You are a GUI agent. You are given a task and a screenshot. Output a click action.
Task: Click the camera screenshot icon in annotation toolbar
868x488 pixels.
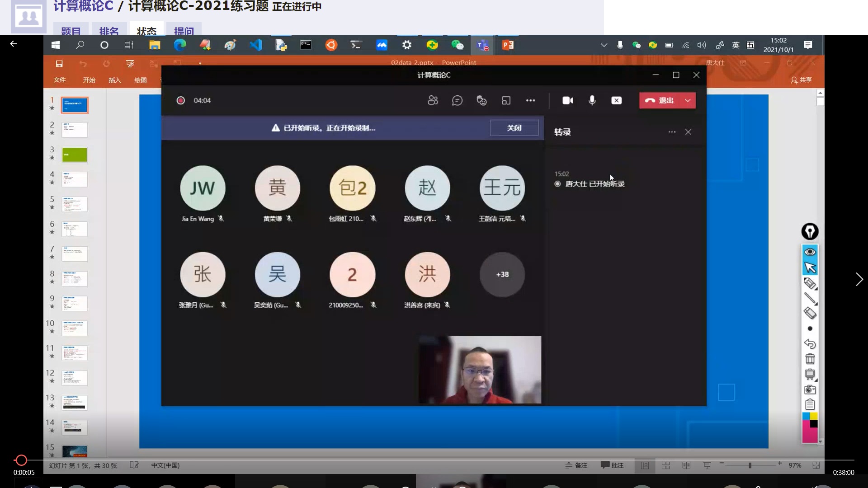810,389
